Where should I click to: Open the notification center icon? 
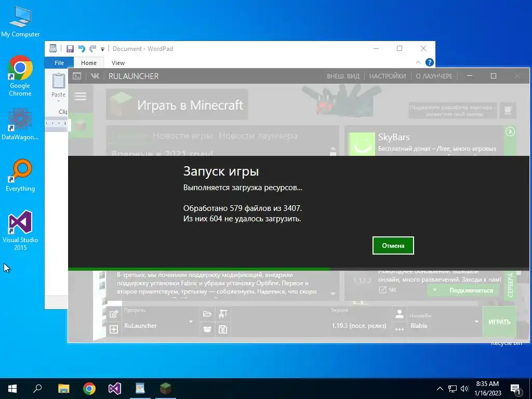click(x=516, y=389)
